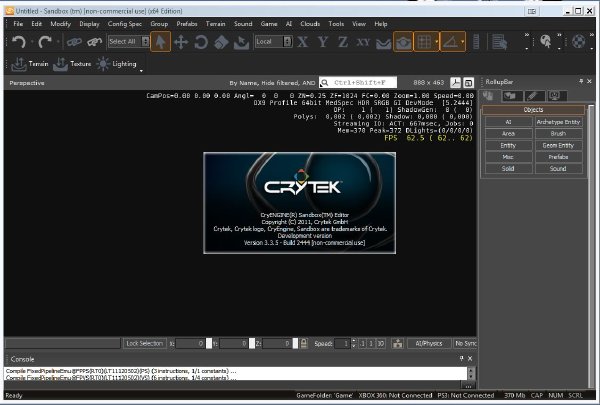The image size is (600, 405).
Task: Open the Terrain menu
Action: click(x=215, y=24)
